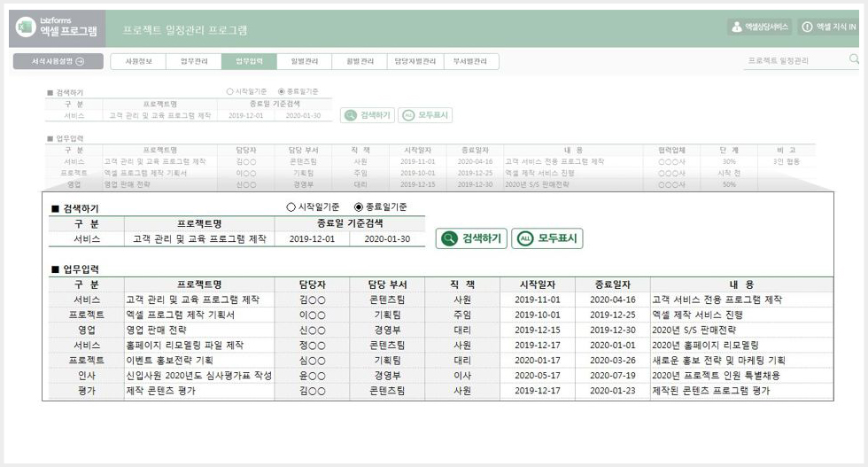Click 2020년 홈페이지 리모델링 cell
Screen dimensions: 868x467
742,345
